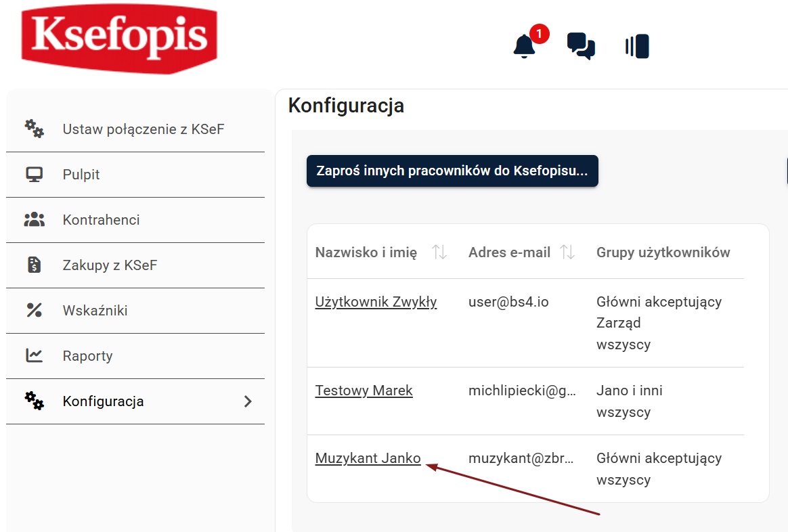The width and height of the screenshot is (788, 532).
Task: Go to Raporty in the sidebar
Action: click(87, 356)
